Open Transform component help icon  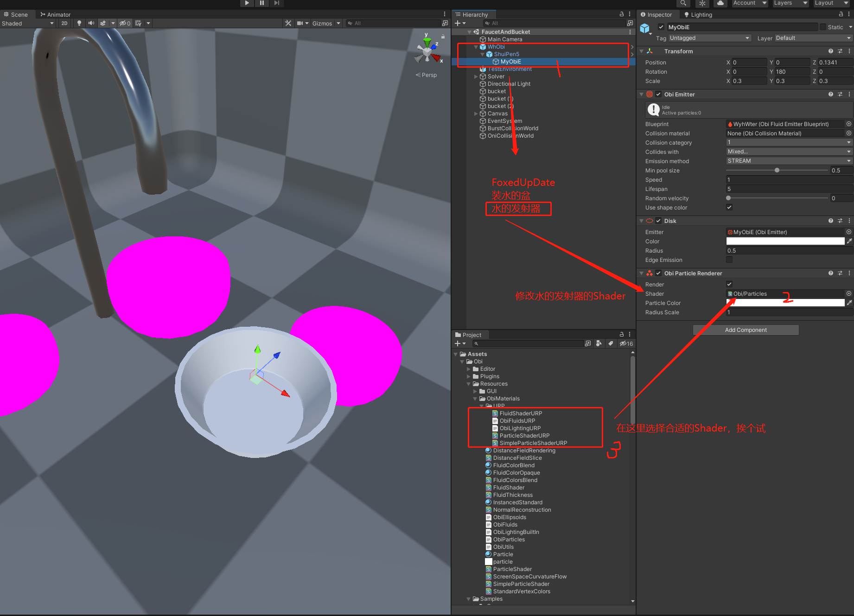pos(831,51)
